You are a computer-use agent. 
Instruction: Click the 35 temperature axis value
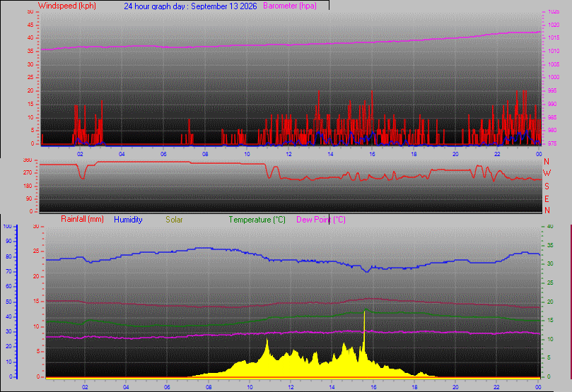pyautogui.click(x=550, y=245)
